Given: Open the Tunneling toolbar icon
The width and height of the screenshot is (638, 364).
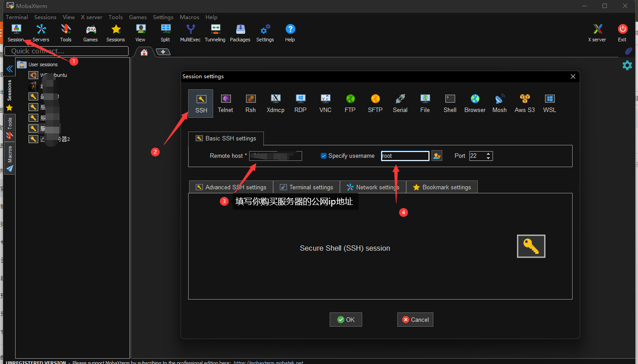Looking at the screenshot, I should pos(215,33).
